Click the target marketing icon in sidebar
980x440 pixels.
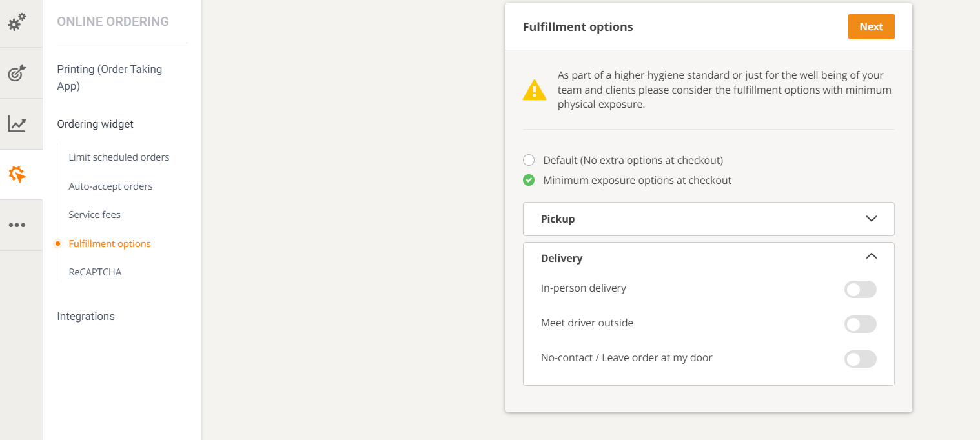click(17, 73)
